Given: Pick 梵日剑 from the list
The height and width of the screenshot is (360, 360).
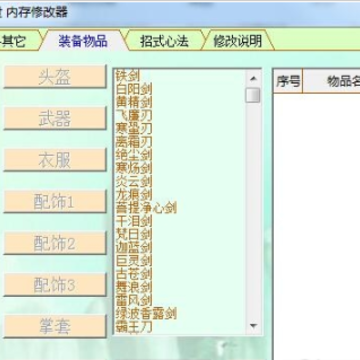Looking at the screenshot, I should [x=134, y=234].
